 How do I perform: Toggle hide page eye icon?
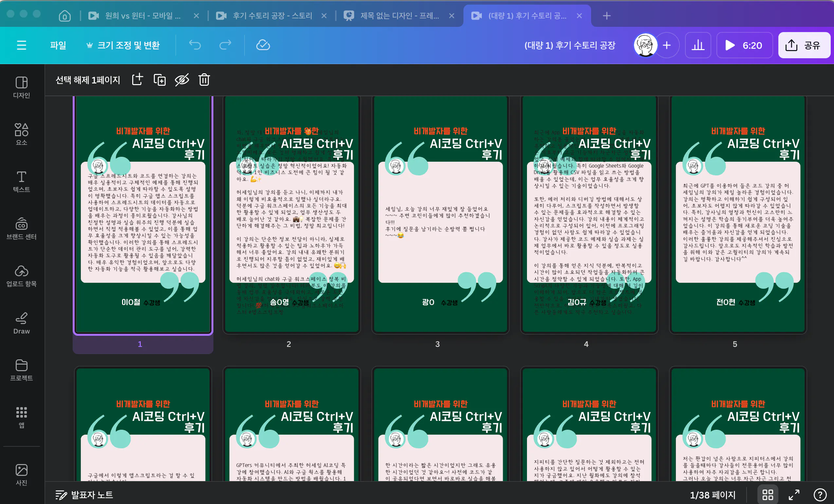point(182,80)
